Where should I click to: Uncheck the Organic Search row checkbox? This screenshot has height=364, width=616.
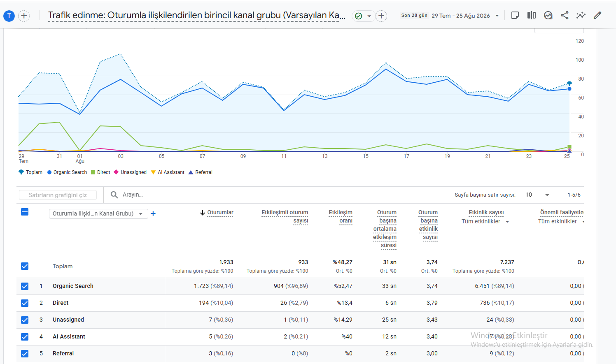(x=25, y=286)
